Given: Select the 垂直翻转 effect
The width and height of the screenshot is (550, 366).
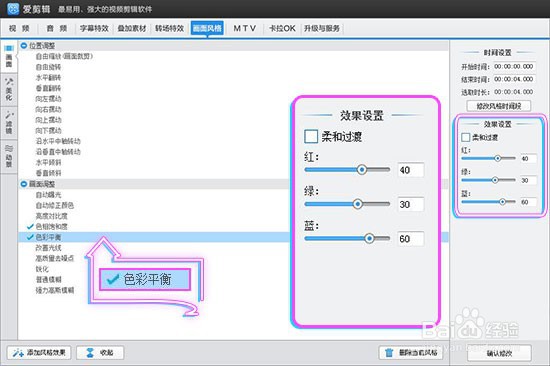Looking at the screenshot, I should coord(48,88).
